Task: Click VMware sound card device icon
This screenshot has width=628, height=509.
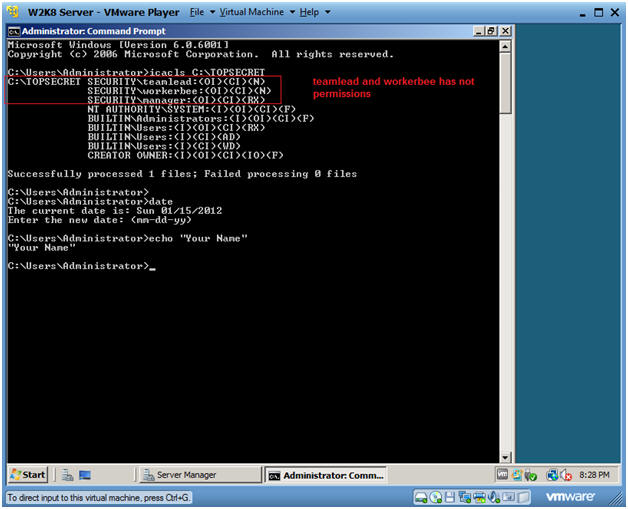Action: (x=493, y=497)
